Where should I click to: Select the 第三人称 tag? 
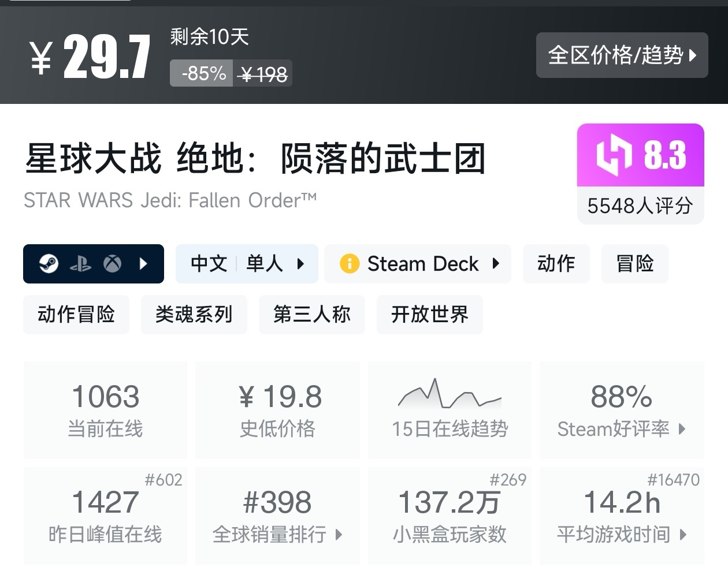click(x=312, y=315)
